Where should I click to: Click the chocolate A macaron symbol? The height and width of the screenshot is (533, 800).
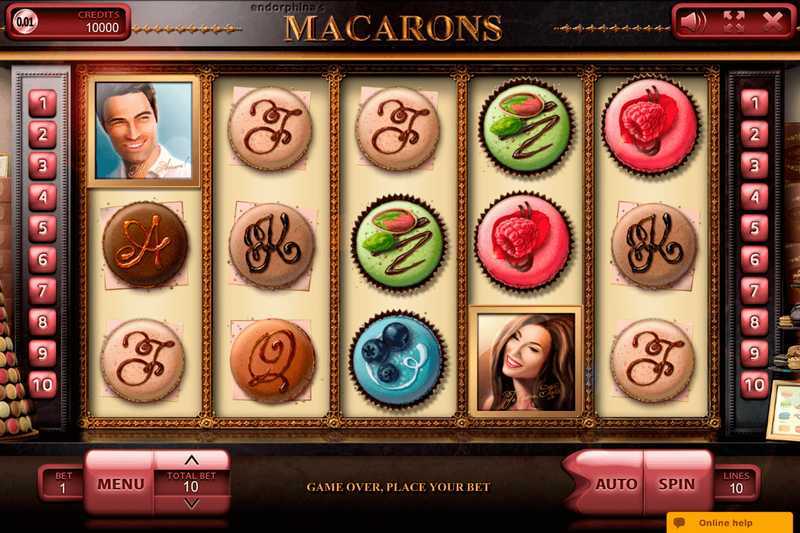(x=145, y=244)
